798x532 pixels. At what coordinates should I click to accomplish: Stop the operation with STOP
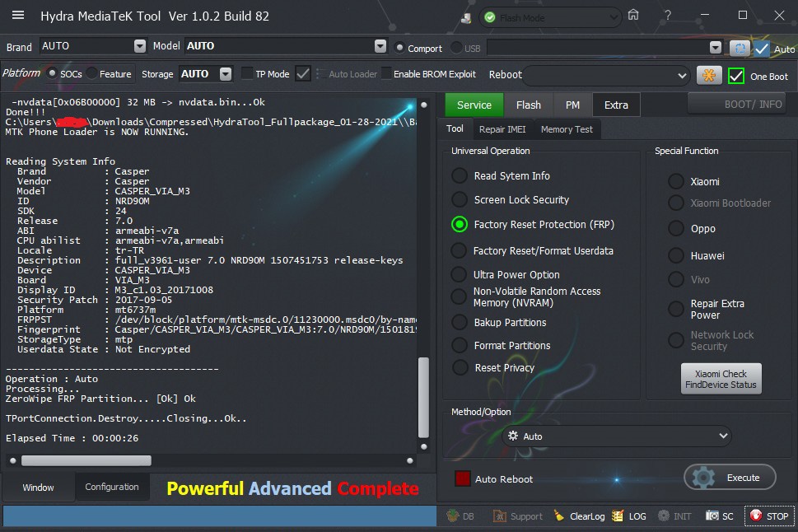point(769,516)
